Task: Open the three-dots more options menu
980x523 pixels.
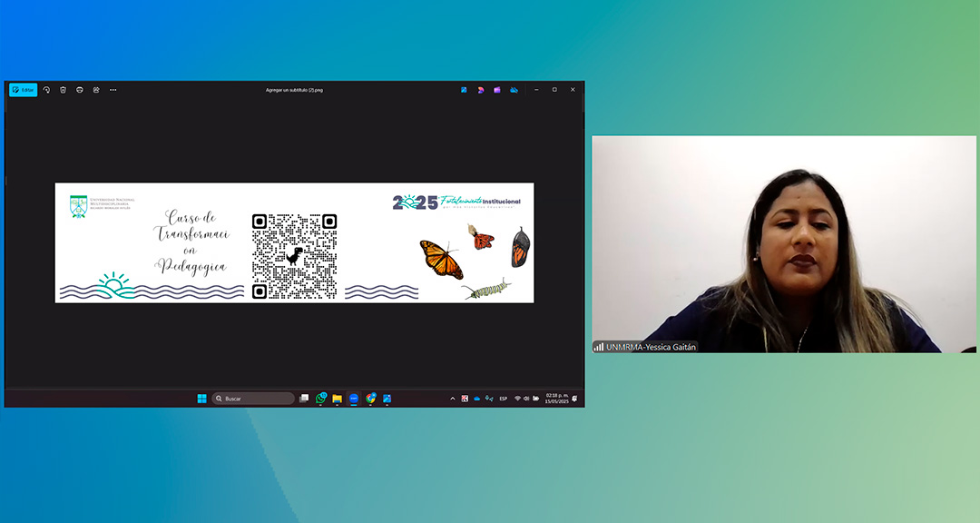Action: pyautogui.click(x=113, y=90)
